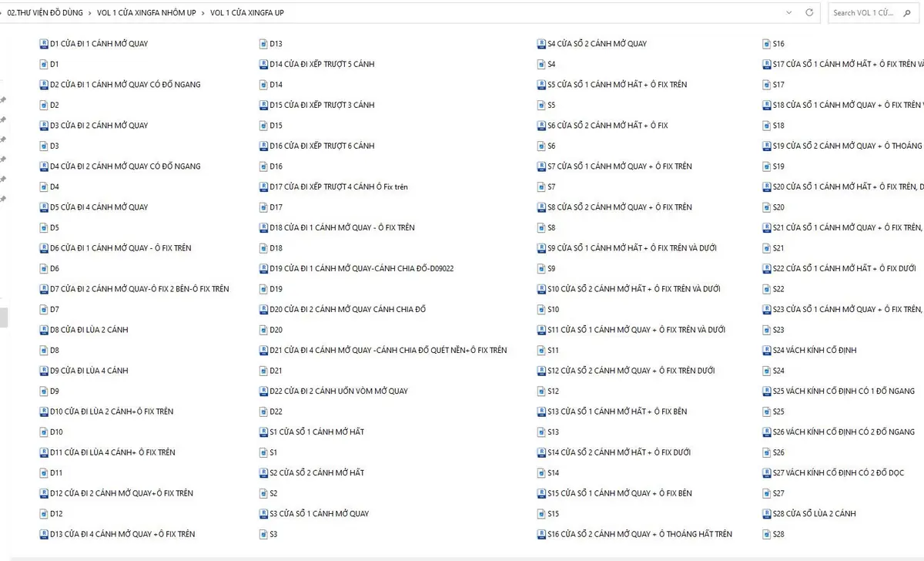924x561 pixels.
Task: Select S9 CỬA SỔ 1 CÁNH MỞ HẤT + Ô FIX TRÊN VÀ DƯỚI
Action: pos(627,248)
